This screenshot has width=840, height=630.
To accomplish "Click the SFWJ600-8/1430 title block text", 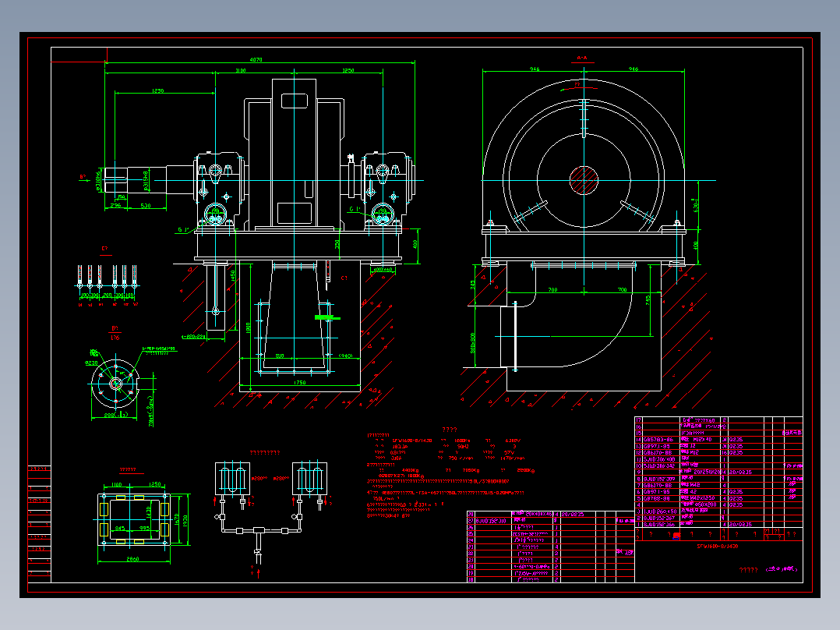I will click(x=718, y=547).
